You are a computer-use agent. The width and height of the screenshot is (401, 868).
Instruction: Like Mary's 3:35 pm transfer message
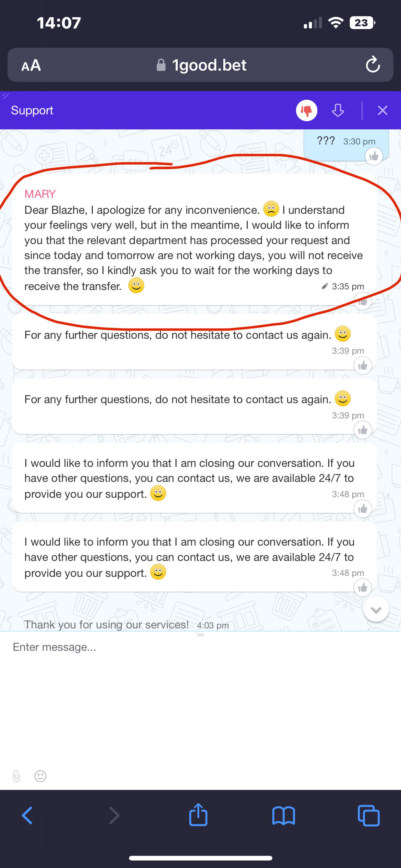[363, 301]
